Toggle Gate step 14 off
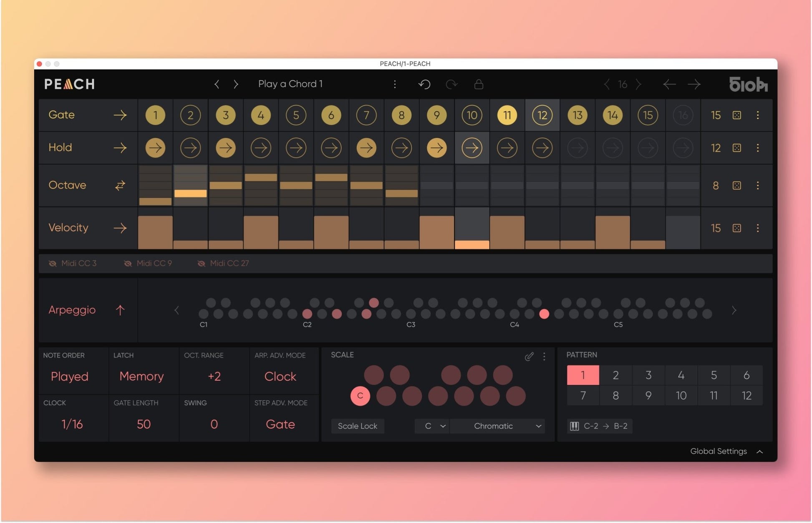812x523 pixels. tap(613, 115)
